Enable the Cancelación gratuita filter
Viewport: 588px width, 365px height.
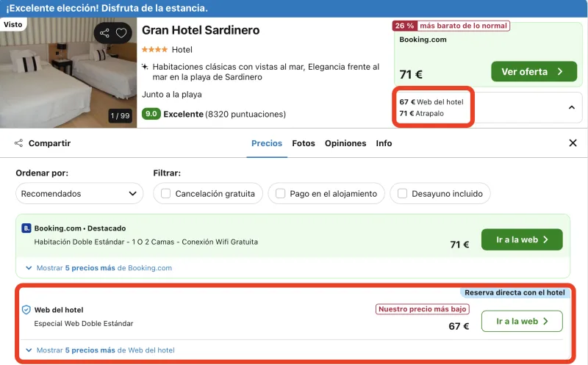(166, 193)
